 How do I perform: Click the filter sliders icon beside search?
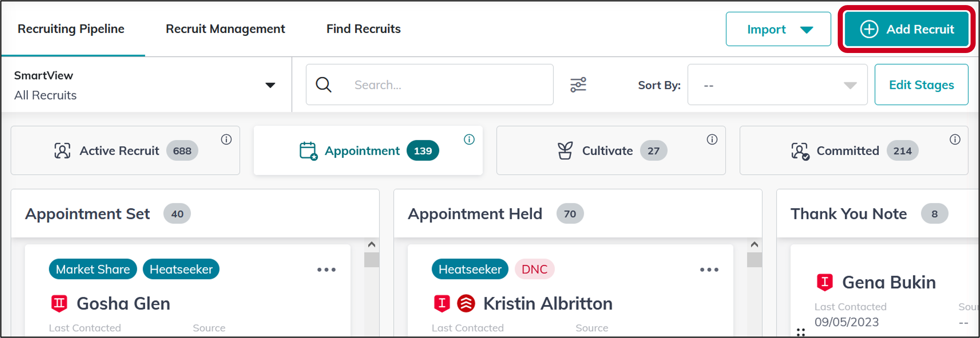(578, 85)
